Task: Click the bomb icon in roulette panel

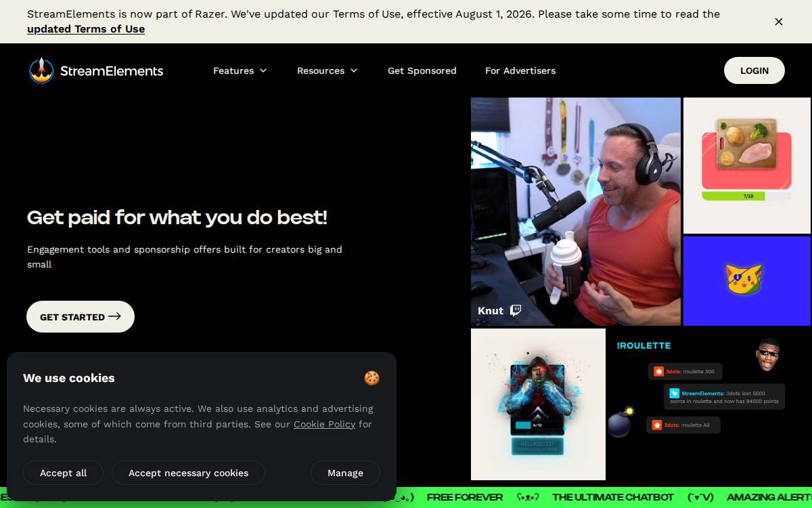Action: [621, 422]
